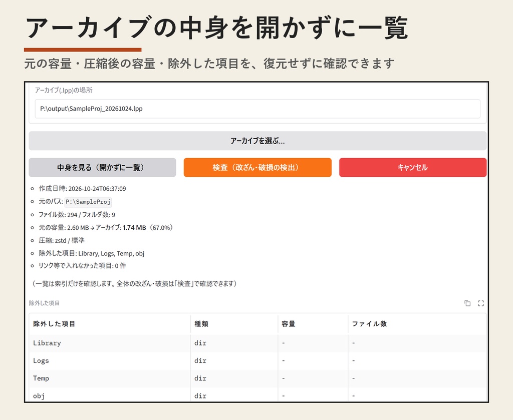Click the dir cell in Library row

(234, 343)
